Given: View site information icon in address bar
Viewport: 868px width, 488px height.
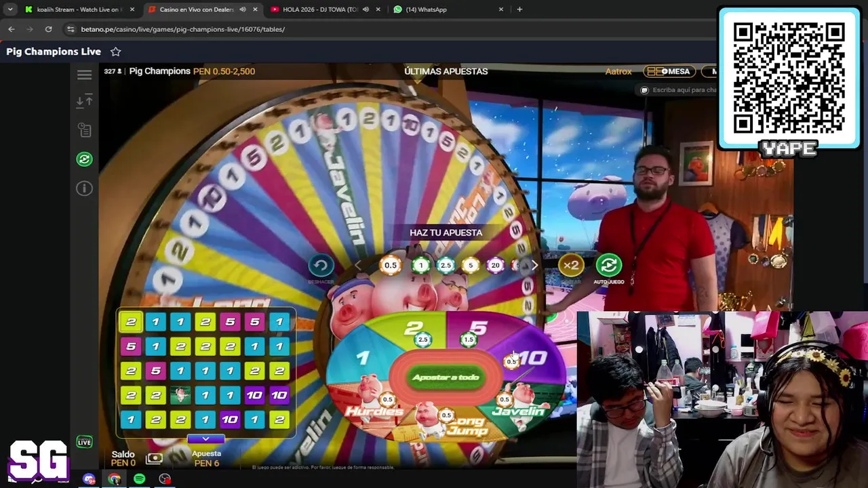Looking at the screenshot, I should click(x=71, y=29).
